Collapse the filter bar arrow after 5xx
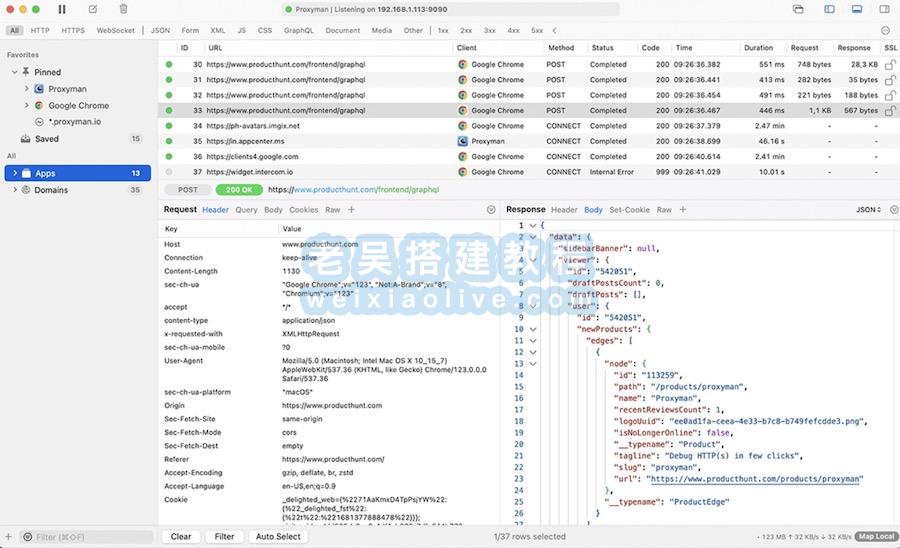The width and height of the screenshot is (900, 548). pyautogui.click(x=554, y=30)
